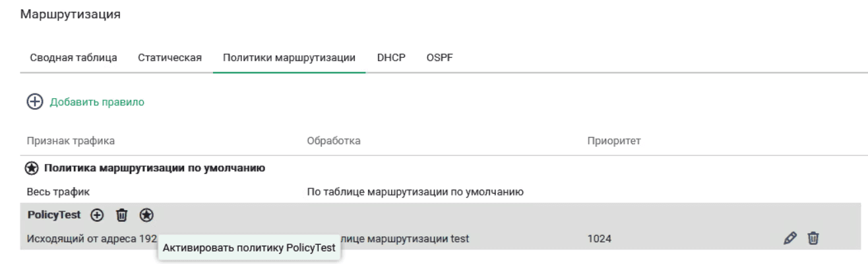Select the Политики маршрутизации tab
The width and height of the screenshot is (868, 264).
click(x=290, y=58)
